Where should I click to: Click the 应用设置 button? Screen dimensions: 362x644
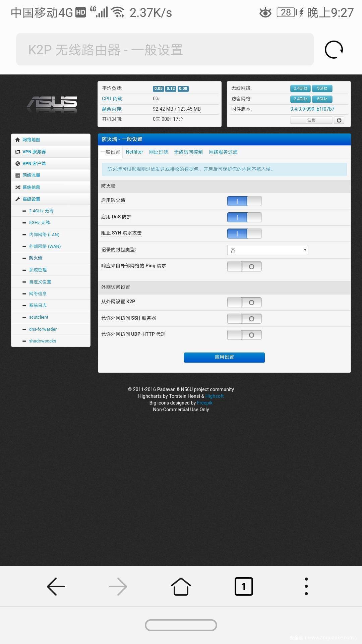(224, 357)
